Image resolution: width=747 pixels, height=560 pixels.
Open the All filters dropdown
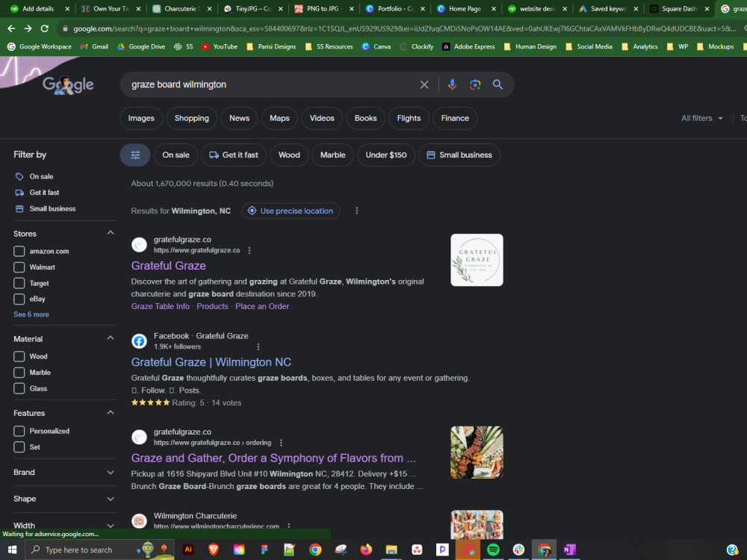(x=702, y=118)
